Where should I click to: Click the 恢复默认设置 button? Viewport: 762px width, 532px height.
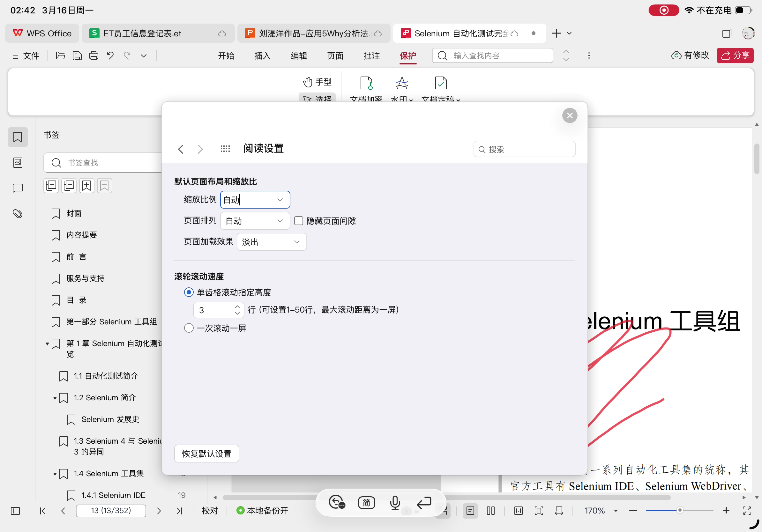coord(206,454)
